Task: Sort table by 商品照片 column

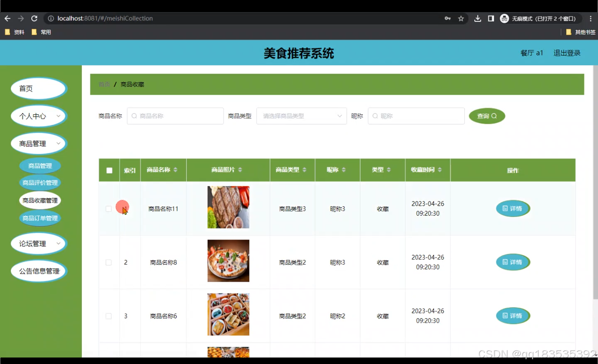Action: [240, 170]
